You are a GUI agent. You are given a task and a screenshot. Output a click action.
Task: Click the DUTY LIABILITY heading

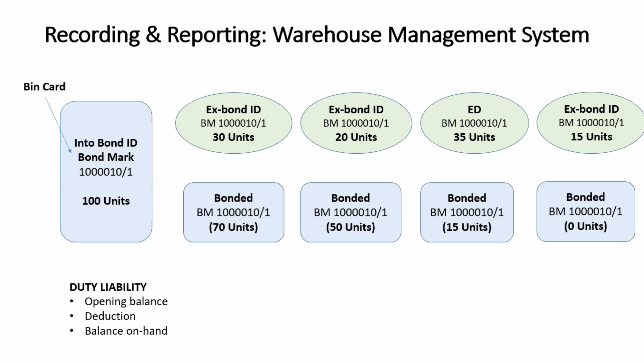tap(108, 287)
